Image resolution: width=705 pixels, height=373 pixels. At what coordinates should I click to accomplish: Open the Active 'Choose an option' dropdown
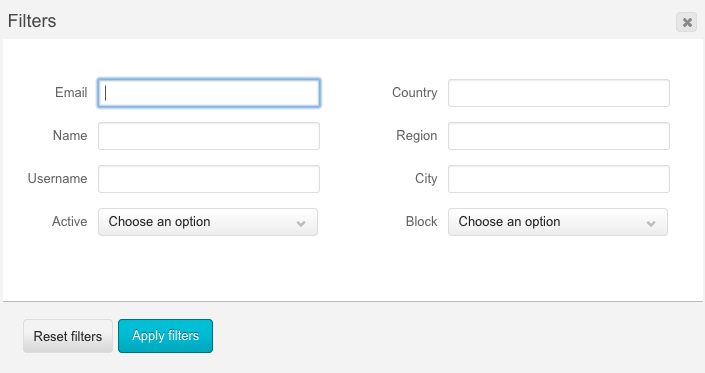[208, 222]
